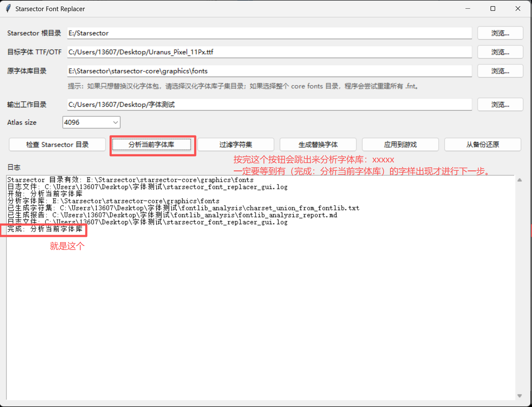Click the 'Atlas size' label

(x=22, y=122)
